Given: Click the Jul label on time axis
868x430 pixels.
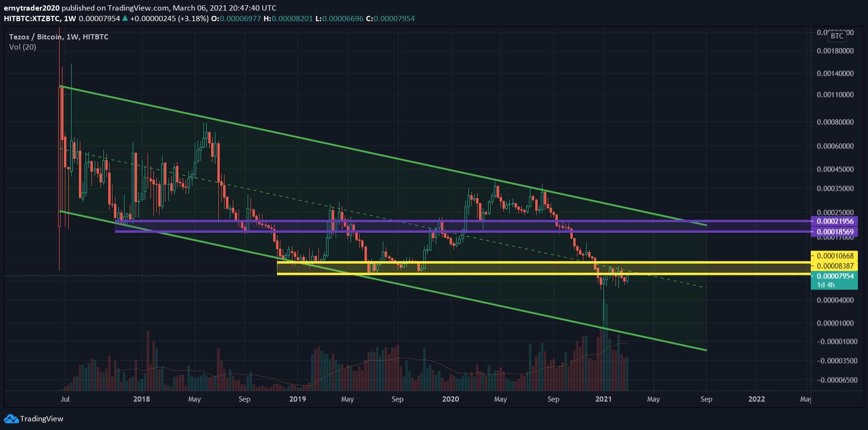Looking at the screenshot, I should (65, 399).
